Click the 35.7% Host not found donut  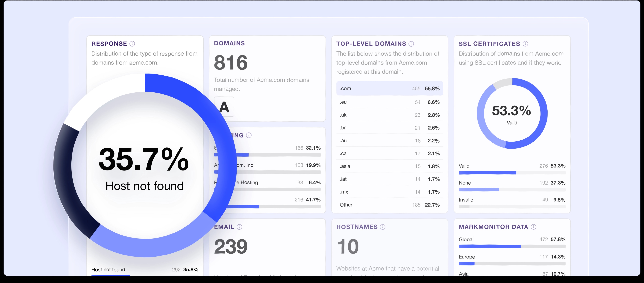[145, 165]
